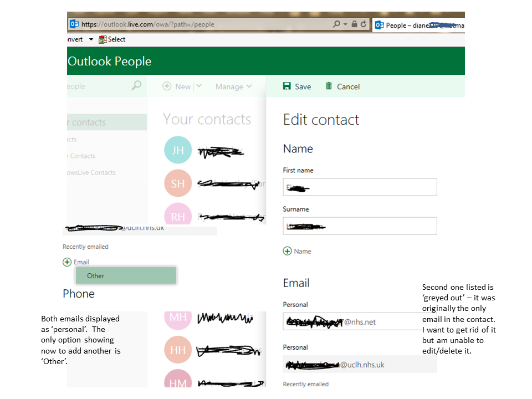Click the browser refresh icon

[x=364, y=24]
